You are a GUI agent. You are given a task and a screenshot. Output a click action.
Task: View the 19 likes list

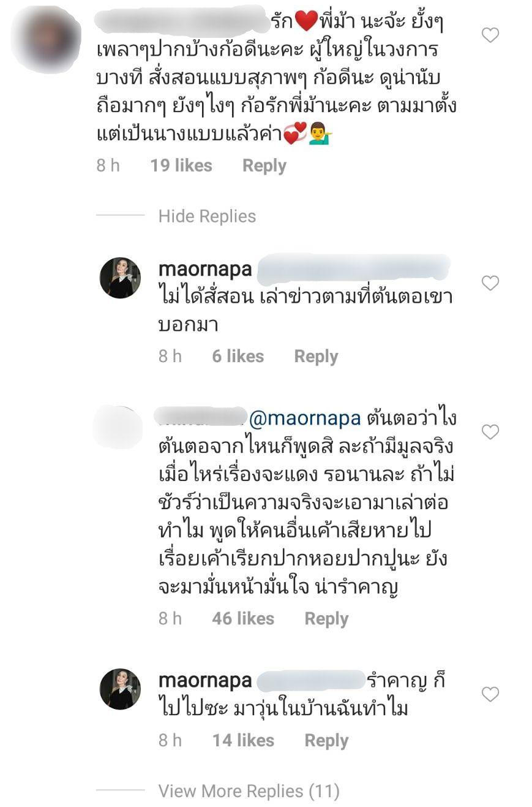point(181,165)
